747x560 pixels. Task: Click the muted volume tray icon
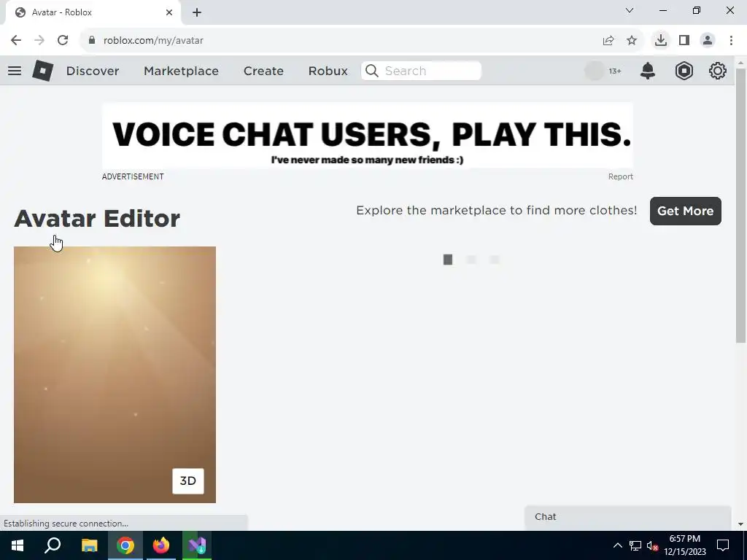652,545
